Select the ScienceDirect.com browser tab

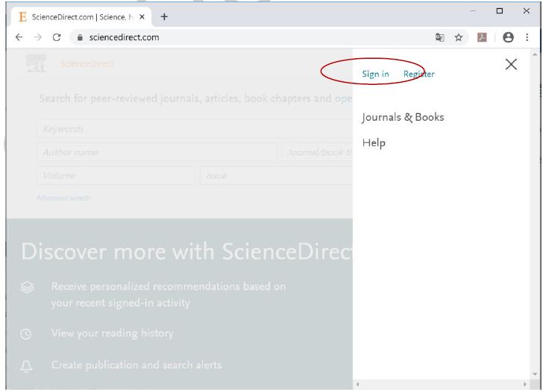[x=81, y=17]
